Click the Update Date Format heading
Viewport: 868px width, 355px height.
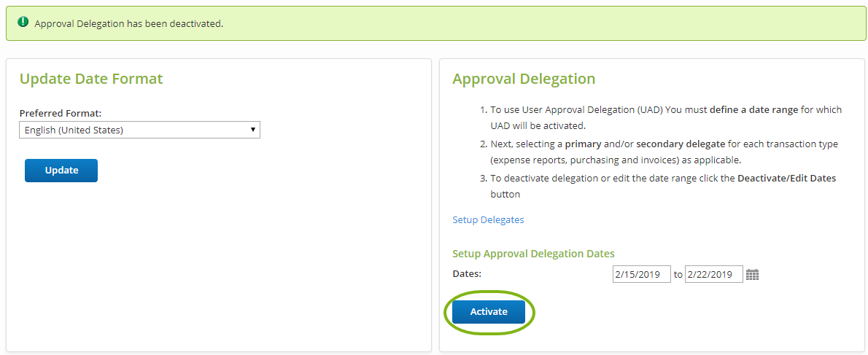click(x=91, y=79)
